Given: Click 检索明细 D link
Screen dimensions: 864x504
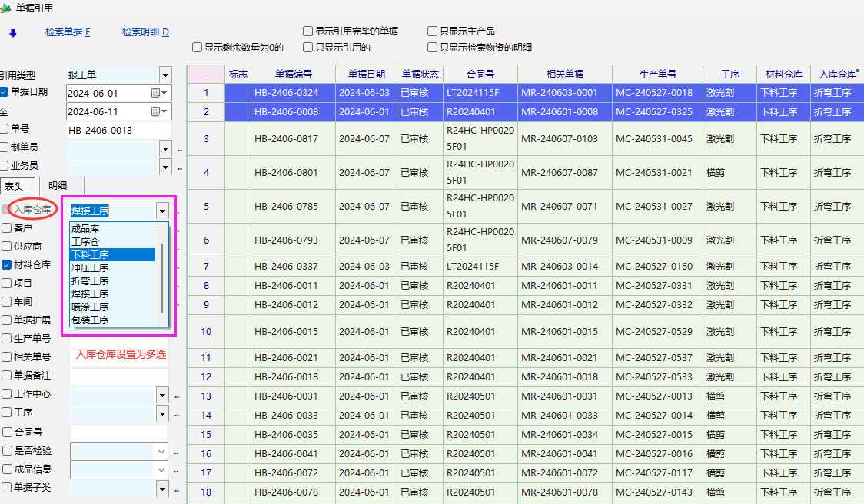Looking at the screenshot, I should [145, 32].
